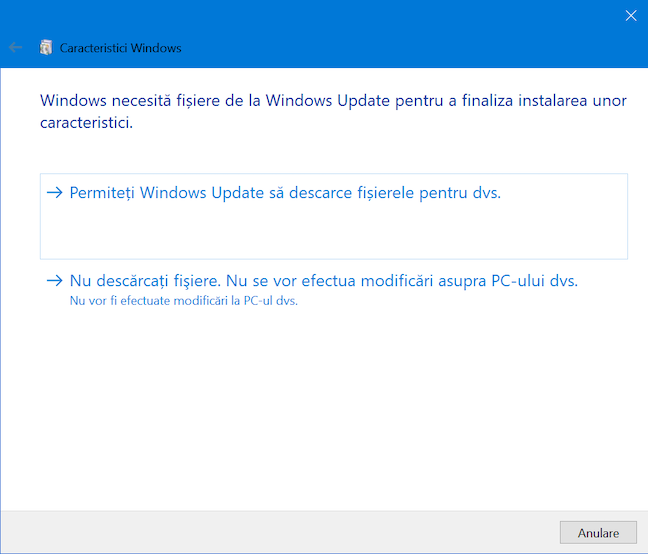The image size is (648, 554).
Task: Click 'finaliza instalarea unor' in the heading
Action: tap(544, 101)
